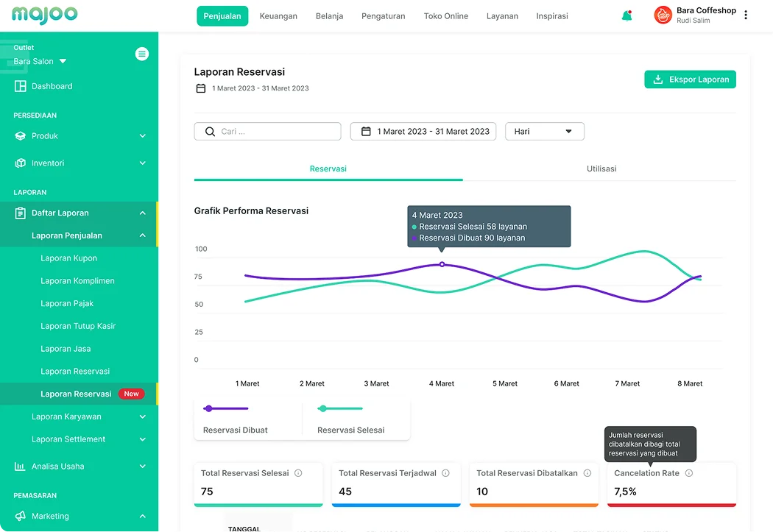The width and height of the screenshot is (773, 532).
Task: Click the info icon beside Total Reservasi Dibatalkan
Action: [587, 473]
